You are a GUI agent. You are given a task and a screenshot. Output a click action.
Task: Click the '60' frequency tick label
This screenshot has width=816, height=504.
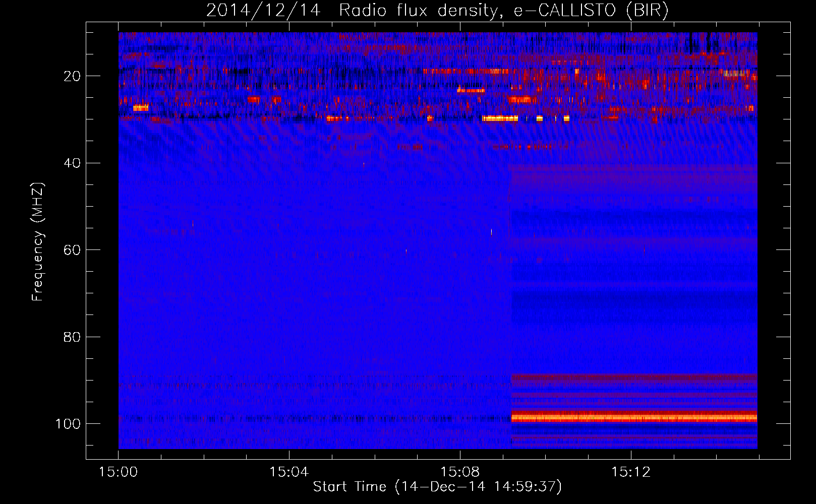73,250
